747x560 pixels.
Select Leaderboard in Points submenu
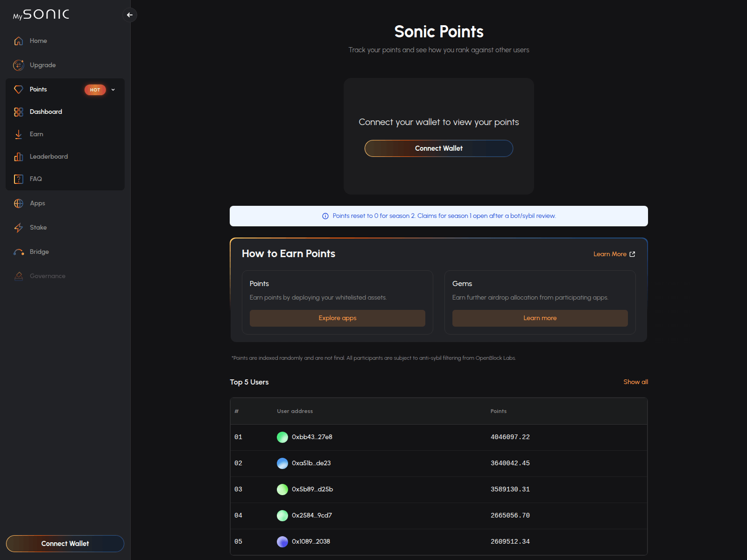pos(65,157)
